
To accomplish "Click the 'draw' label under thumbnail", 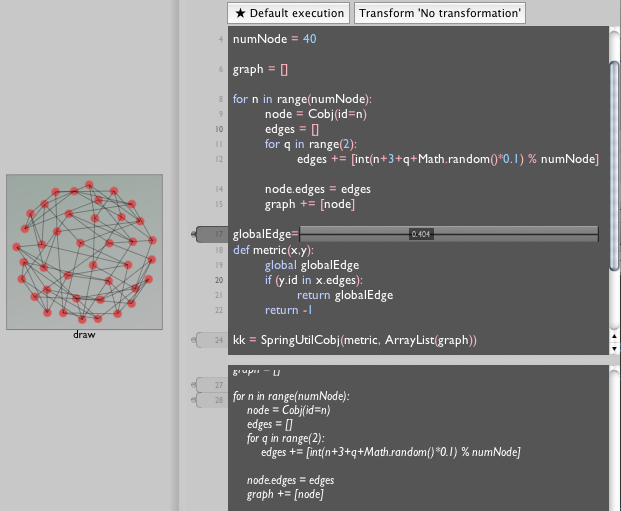I will (84, 335).
